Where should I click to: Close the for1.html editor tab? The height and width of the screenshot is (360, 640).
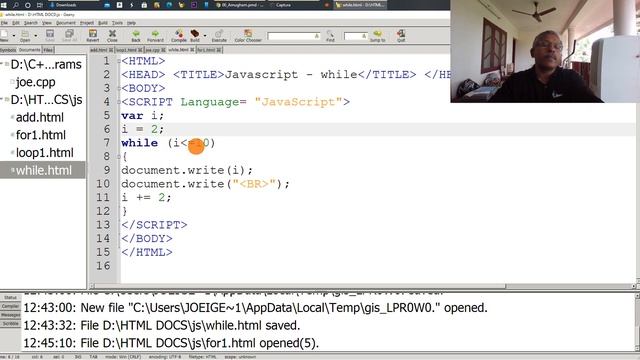pyautogui.click(x=219, y=50)
